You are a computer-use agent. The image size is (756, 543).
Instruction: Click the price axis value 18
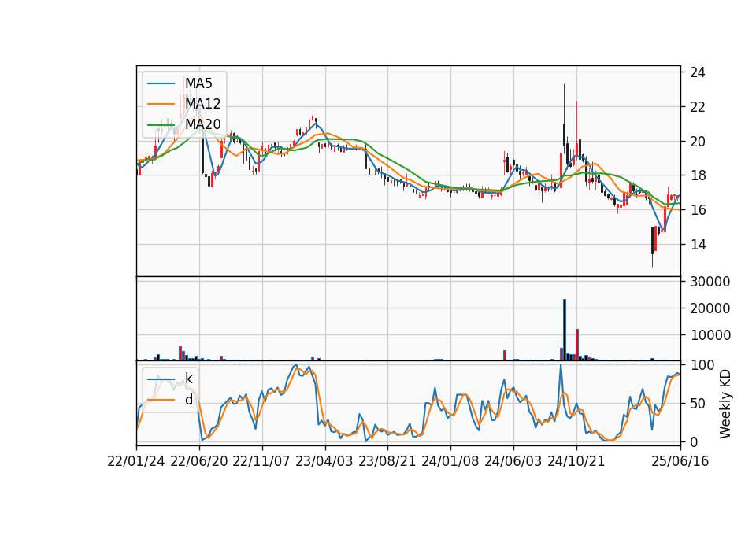(x=698, y=175)
